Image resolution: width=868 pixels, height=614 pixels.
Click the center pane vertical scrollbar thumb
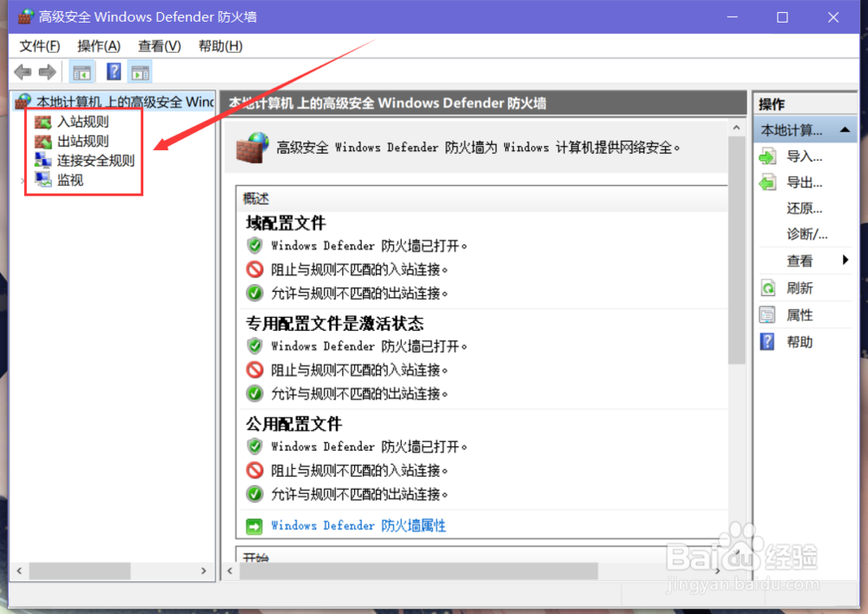(736, 250)
